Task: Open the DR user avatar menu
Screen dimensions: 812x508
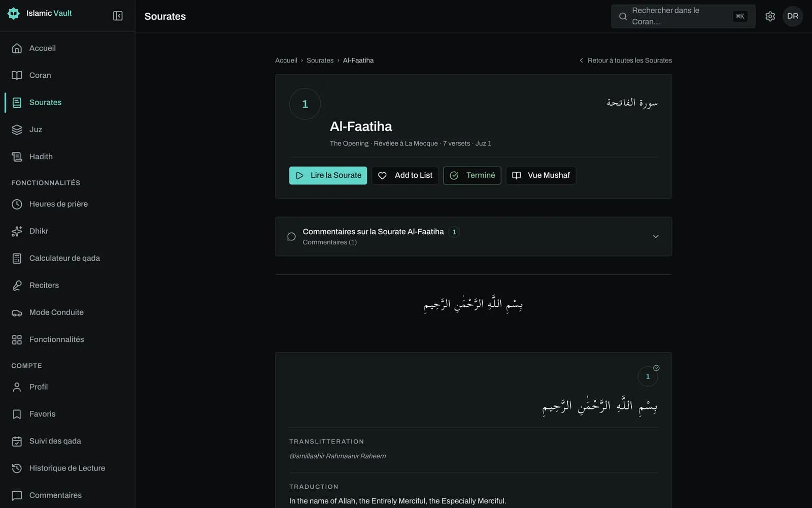Action: tap(792, 16)
